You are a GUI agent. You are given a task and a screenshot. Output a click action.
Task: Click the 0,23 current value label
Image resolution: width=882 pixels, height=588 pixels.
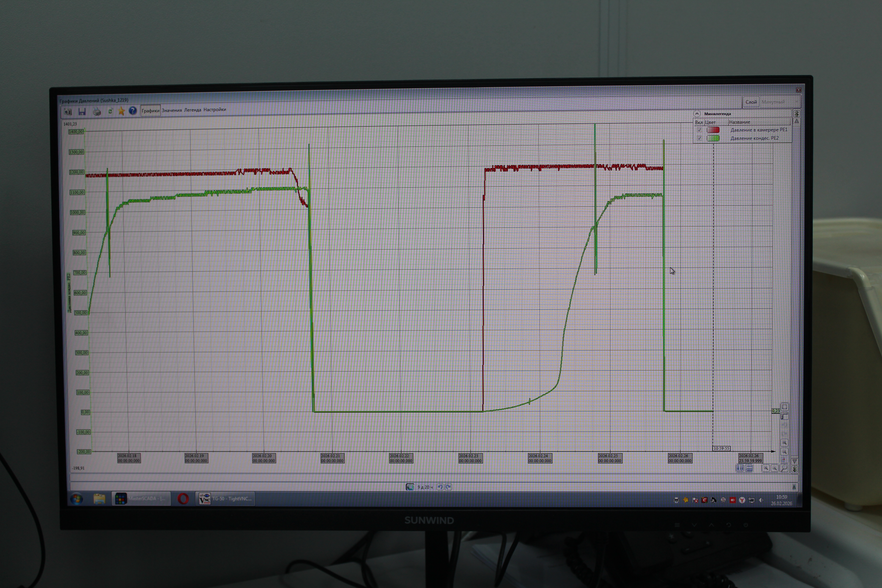[776, 411]
